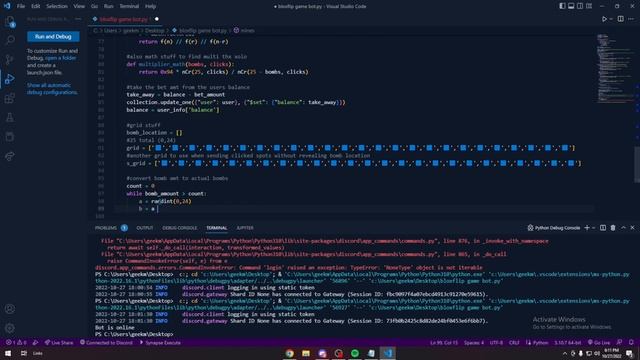Open the Terminal menu
This screenshot has width=640, height=360.
(x=129, y=6)
